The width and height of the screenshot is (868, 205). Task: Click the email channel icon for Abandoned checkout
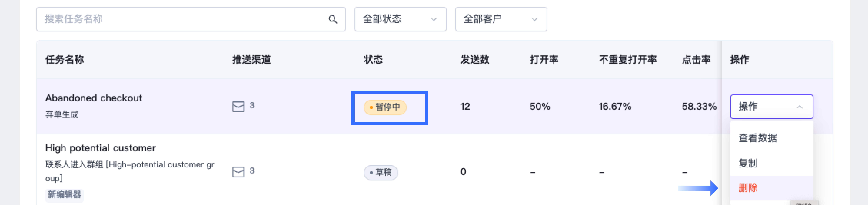pos(238,107)
